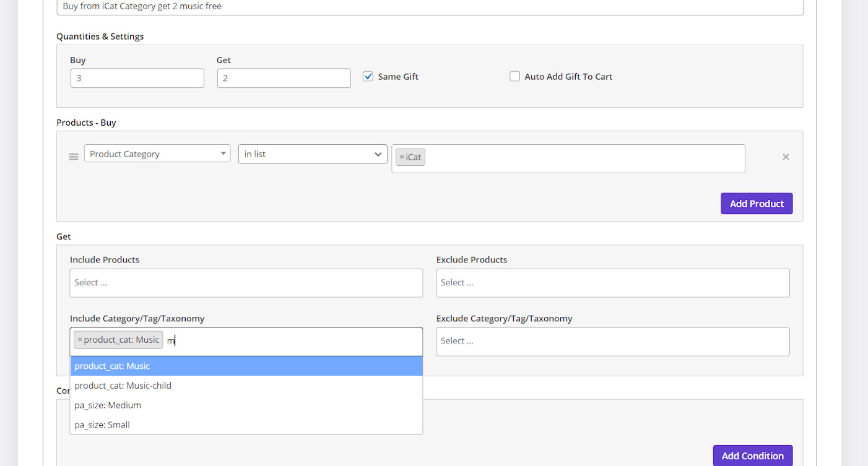Open the Include Products select box
Image resolution: width=868 pixels, height=466 pixels.
point(246,283)
